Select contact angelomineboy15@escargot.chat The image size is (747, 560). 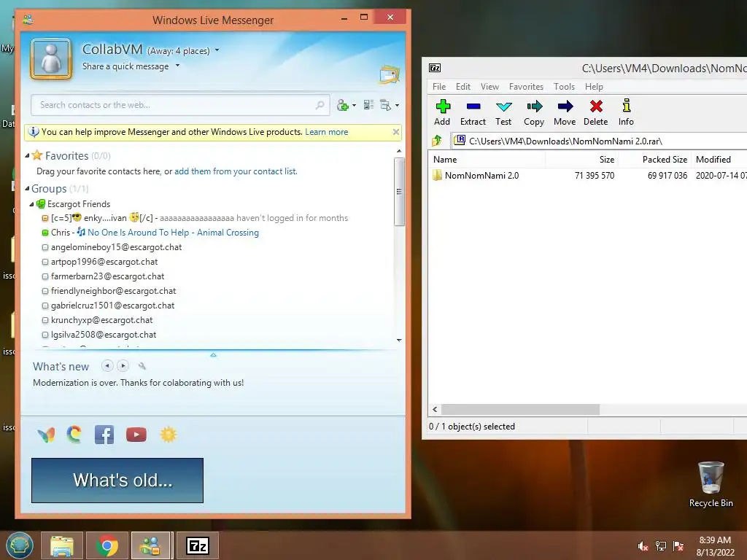point(116,247)
